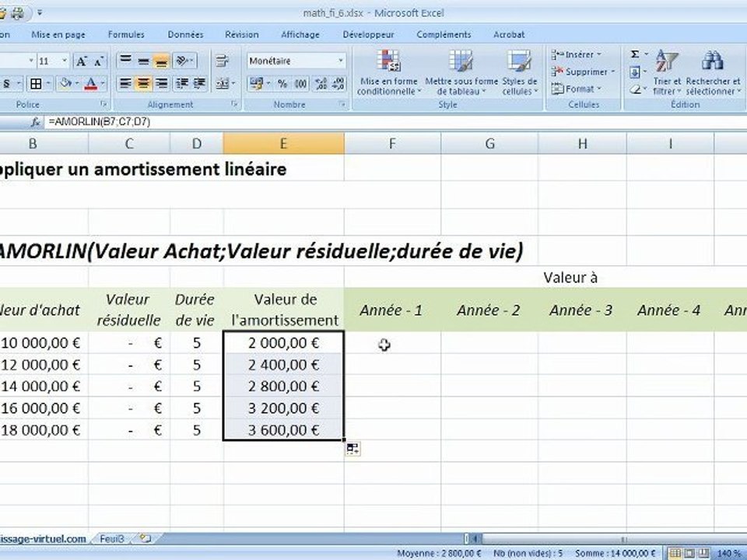This screenshot has height=560, width=747.
Task: Open Rechercher et sélectionner
Action: point(714,72)
